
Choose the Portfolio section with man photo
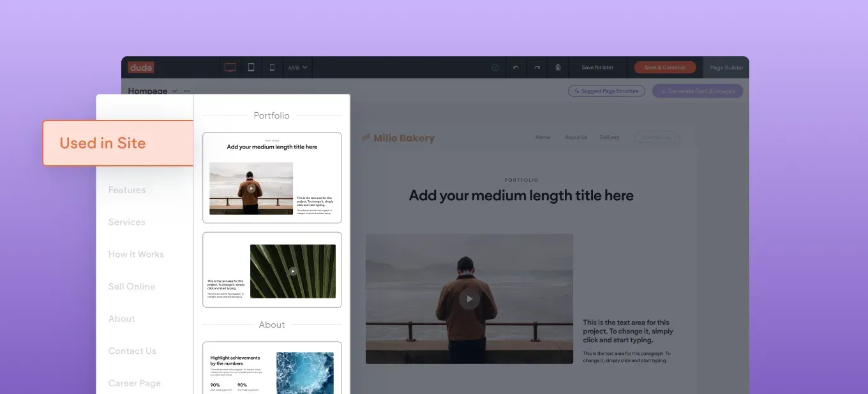(x=272, y=178)
